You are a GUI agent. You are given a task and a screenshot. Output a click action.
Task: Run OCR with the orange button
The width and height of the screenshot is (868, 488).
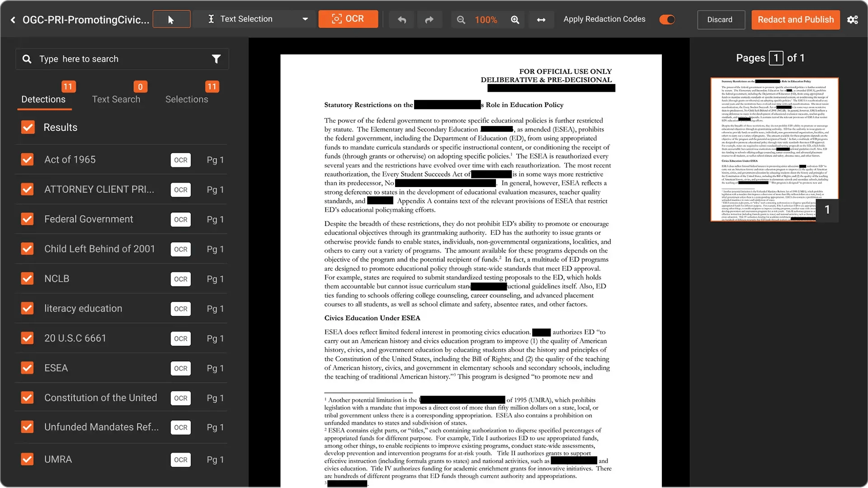click(348, 19)
